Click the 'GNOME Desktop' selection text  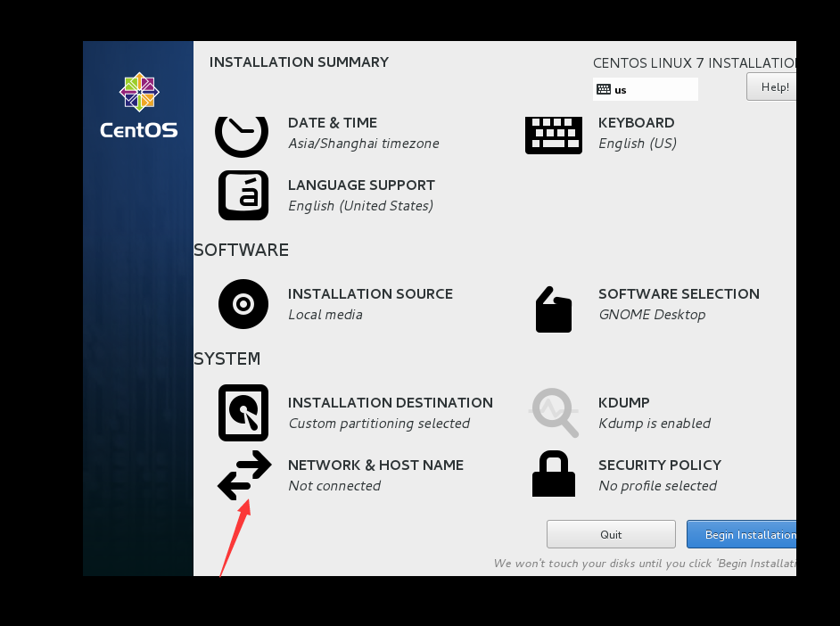tap(652, 315)
